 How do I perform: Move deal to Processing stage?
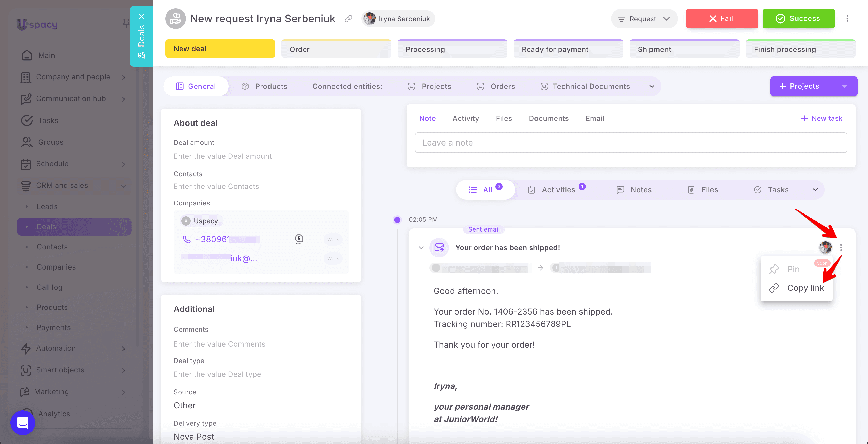(452, 49)
